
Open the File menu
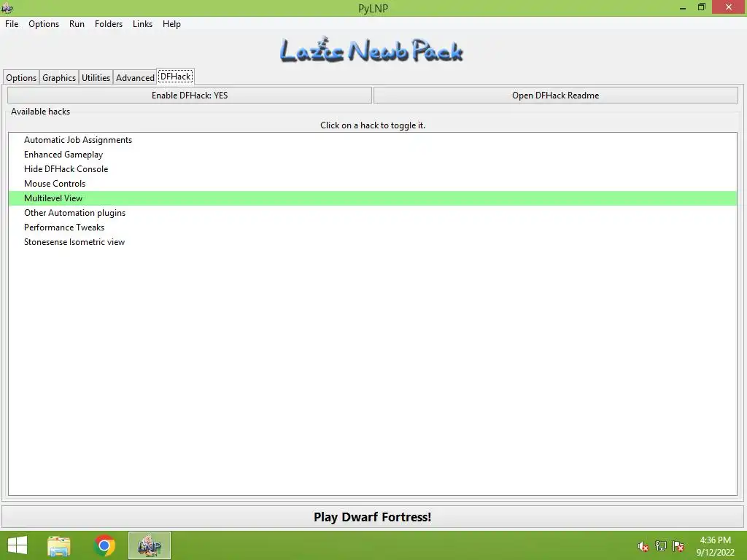click(x=12, y=24)
